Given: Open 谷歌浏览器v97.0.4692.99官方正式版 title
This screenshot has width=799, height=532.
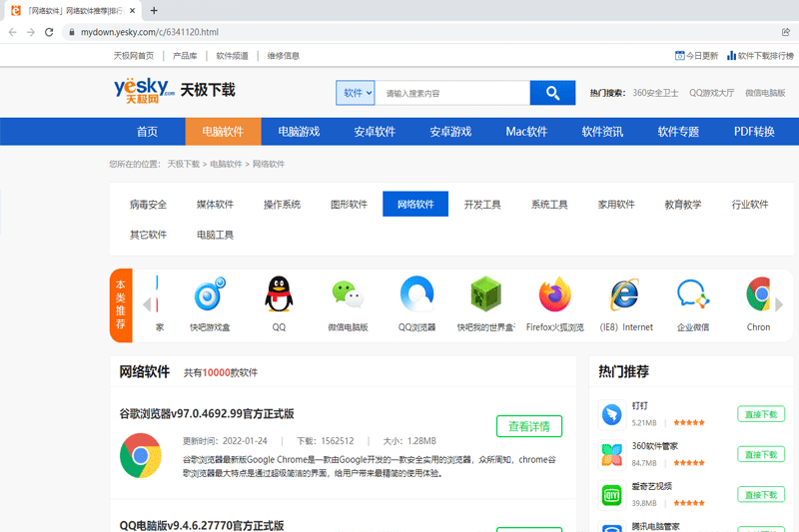Looking at the screenshot, I should coord(207,413).
